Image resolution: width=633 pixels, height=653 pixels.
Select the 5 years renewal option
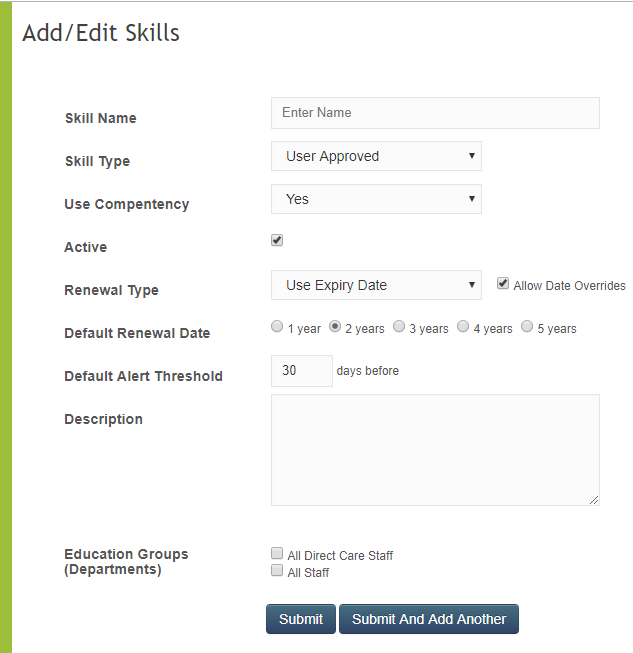(527, 326)
